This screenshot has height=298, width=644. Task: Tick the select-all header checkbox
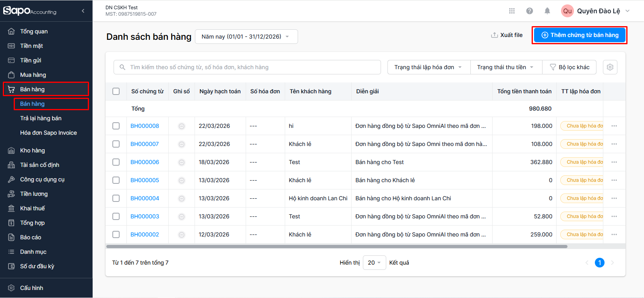116,91
